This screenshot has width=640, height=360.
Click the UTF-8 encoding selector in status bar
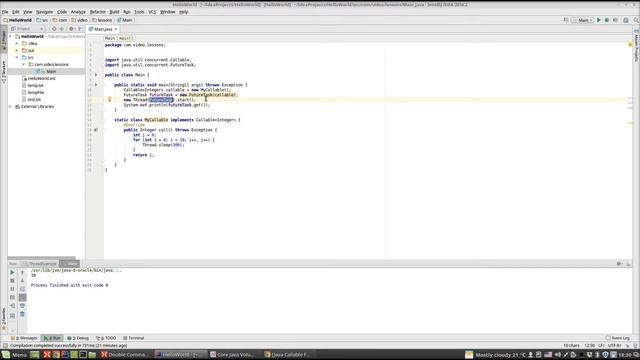(x=615, y=345)
